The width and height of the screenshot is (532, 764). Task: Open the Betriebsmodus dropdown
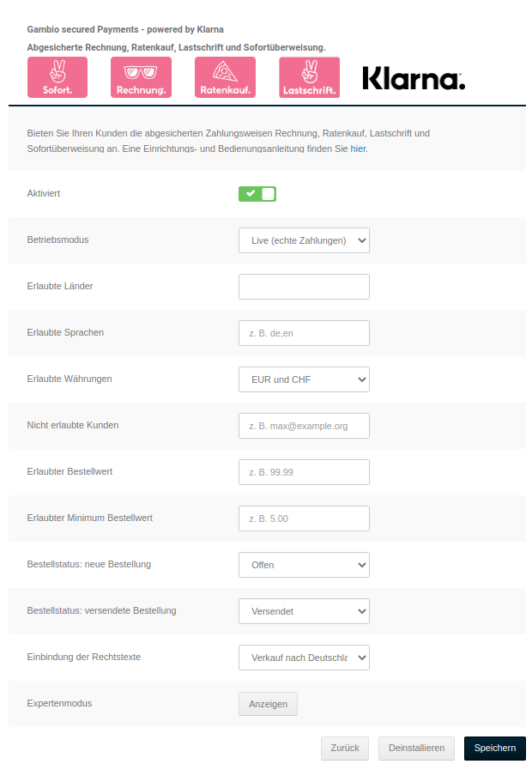[x=304, y=240]
